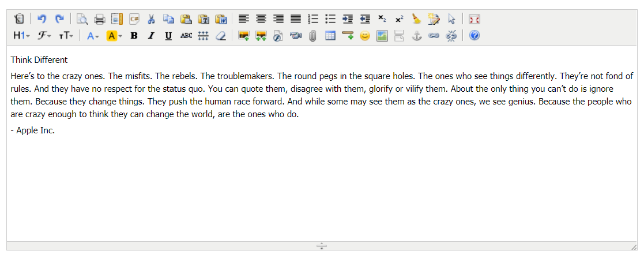Click the editor's bottom vertical resize bar

click(322, 246)
